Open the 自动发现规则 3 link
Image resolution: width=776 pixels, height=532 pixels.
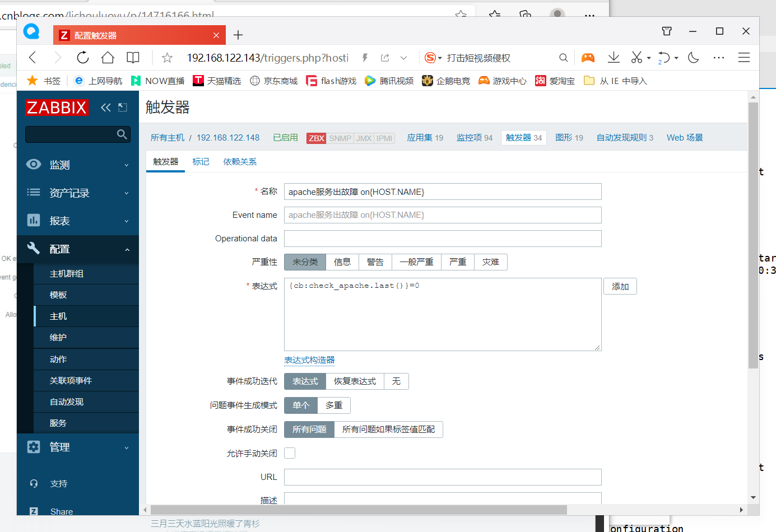click(x=625, y=138)
